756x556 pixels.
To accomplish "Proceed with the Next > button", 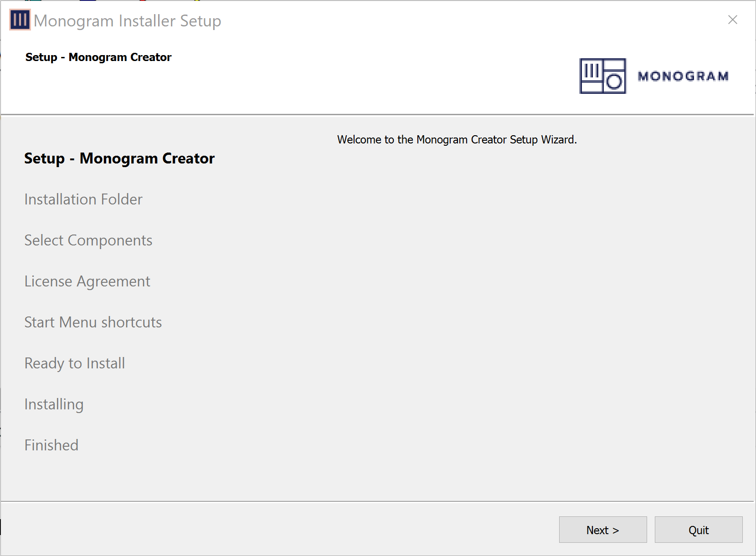I will [x=602, y=530].
